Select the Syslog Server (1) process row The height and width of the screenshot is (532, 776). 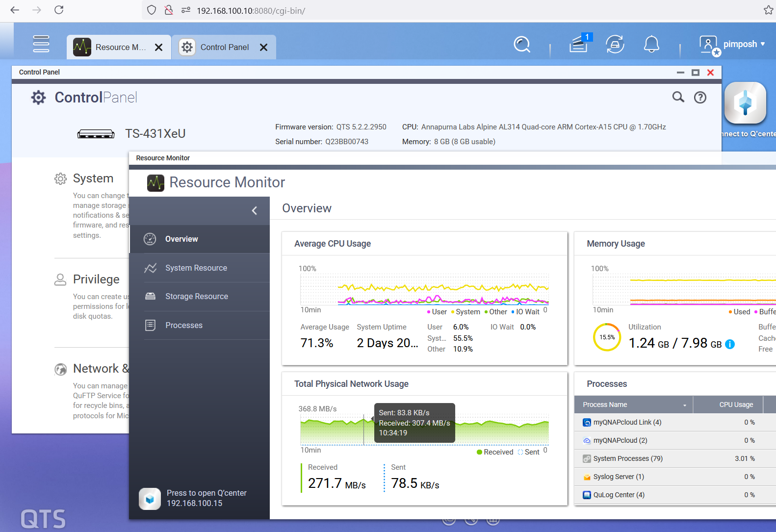coord(675,477)
